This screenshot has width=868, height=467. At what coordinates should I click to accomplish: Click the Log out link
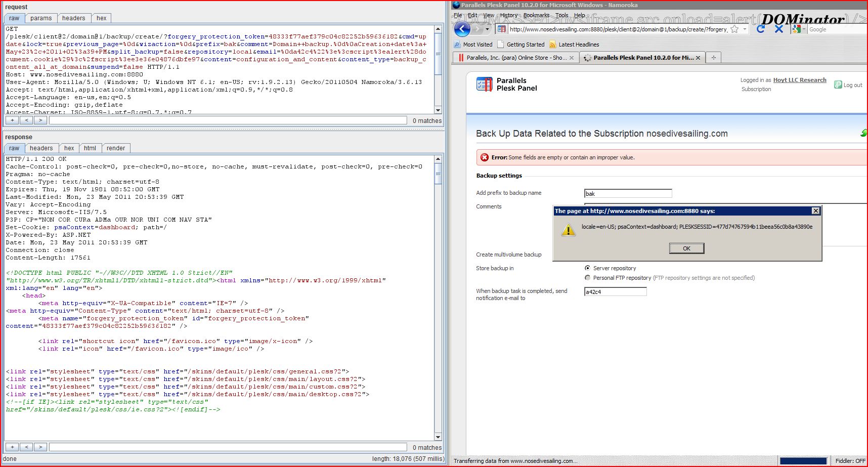click(853, 85)
